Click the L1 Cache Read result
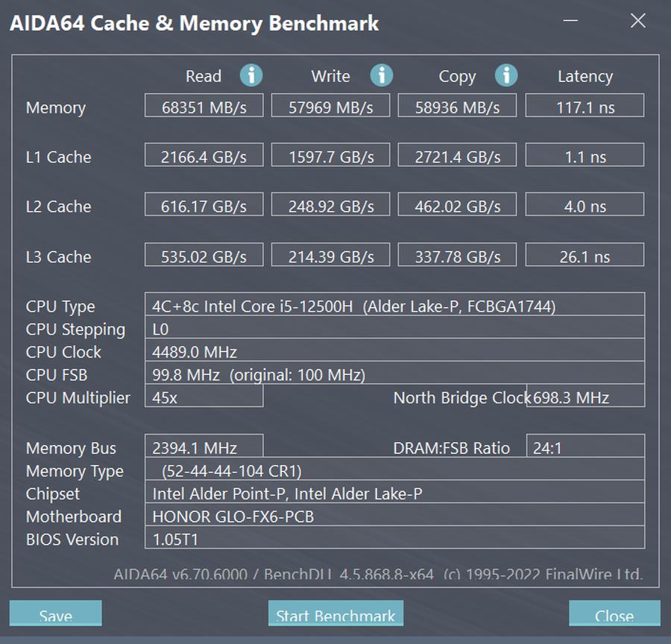Image resolution: width=671 pixels, height=644 pixels. tap(204, 155)
